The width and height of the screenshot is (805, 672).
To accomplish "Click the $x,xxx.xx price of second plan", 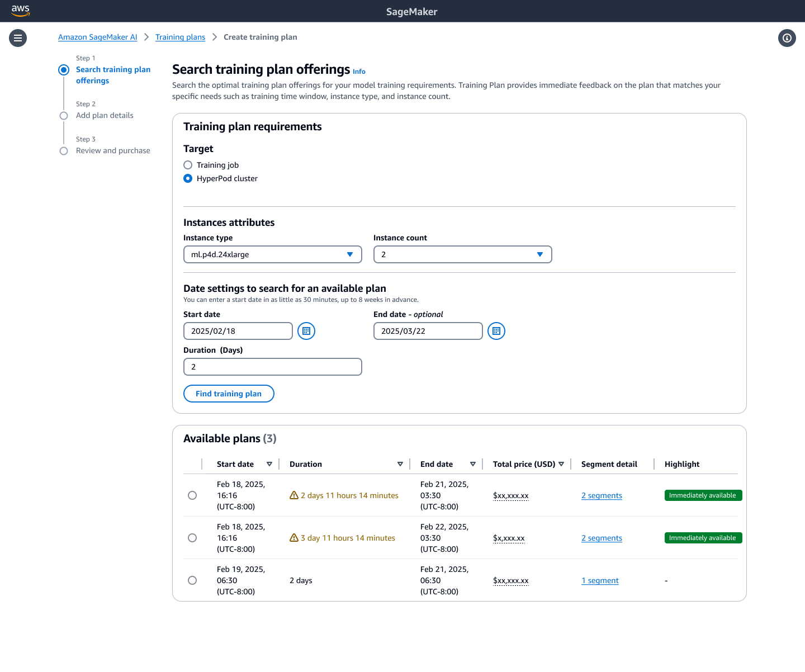I will pyautogui.click(x=509, y=538).
